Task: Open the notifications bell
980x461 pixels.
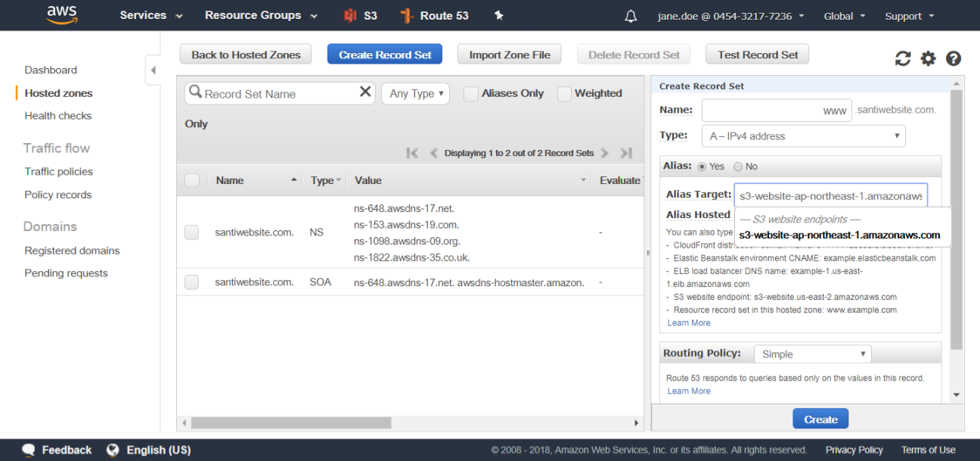Action: point(631,16)
